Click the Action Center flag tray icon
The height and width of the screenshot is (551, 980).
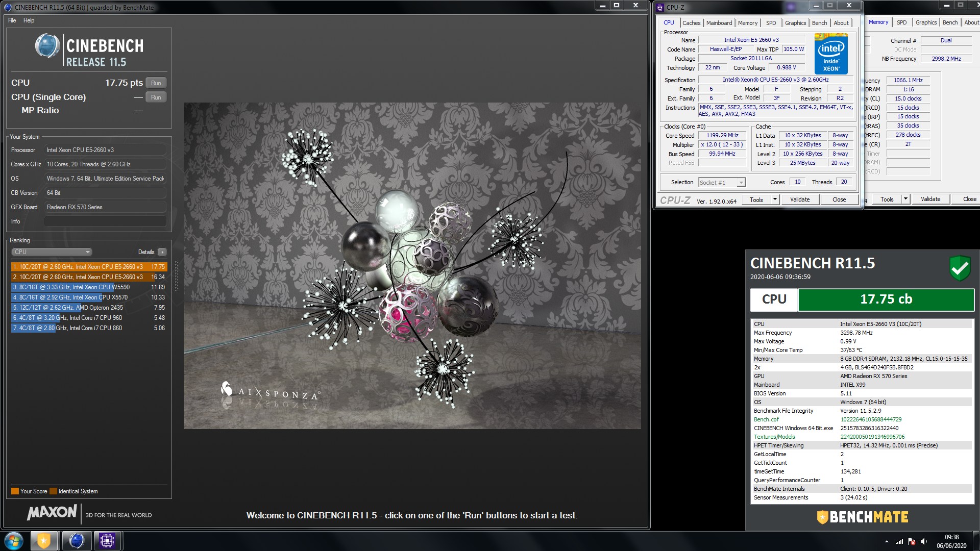coord(912,541)
